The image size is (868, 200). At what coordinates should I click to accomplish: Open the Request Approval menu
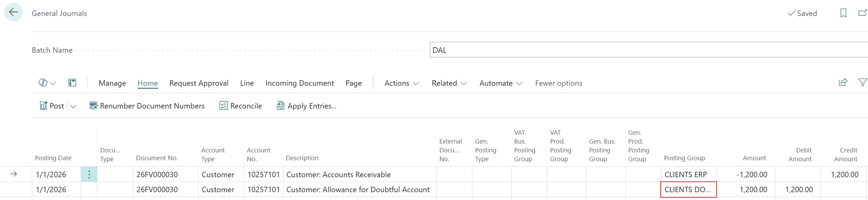point(199,83)
